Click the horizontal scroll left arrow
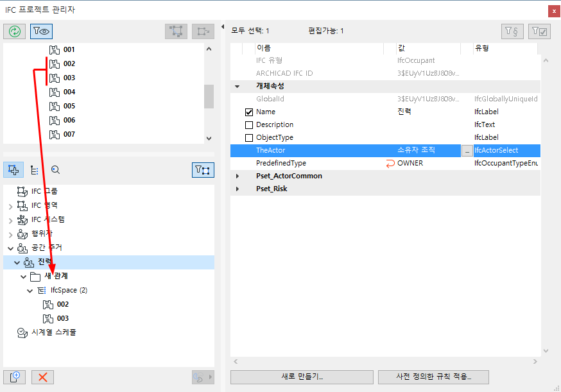 tap(236, 362)
